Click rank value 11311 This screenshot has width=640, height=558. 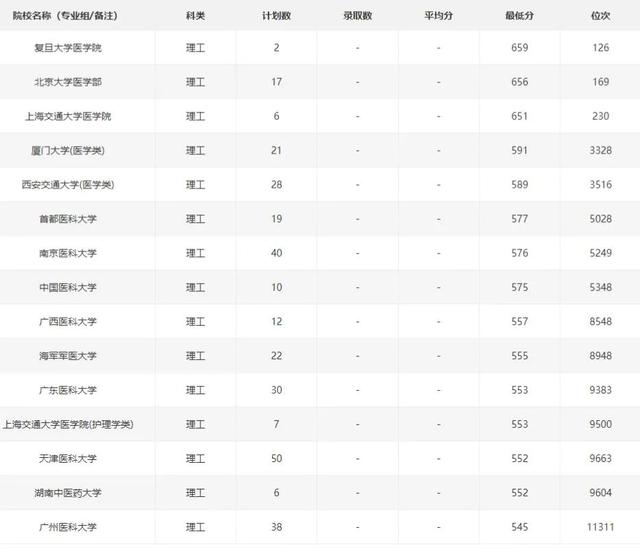point(600,527)
